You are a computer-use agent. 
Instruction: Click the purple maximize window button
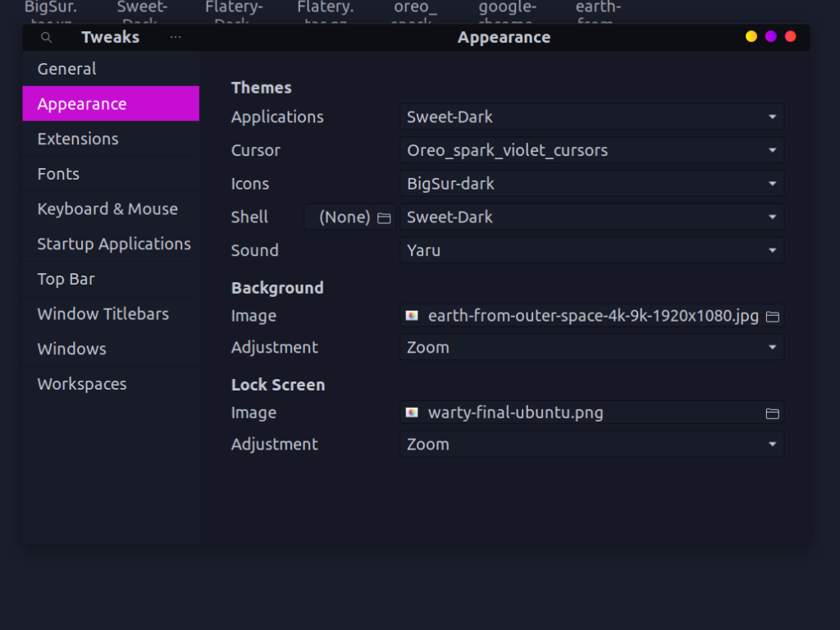[771, 36]
